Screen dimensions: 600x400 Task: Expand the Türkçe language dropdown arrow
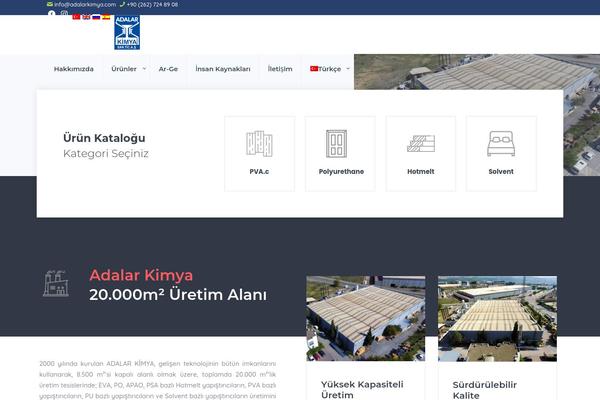click(348, 69)
